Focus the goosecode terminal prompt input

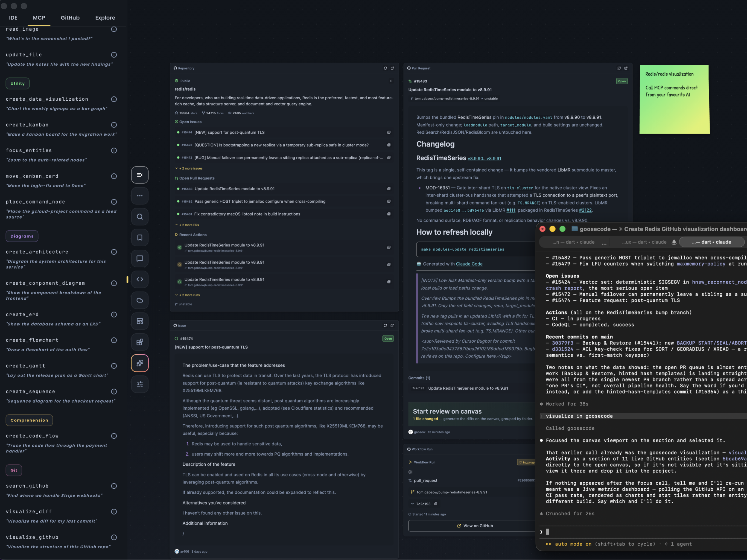[x=643, y=532]
